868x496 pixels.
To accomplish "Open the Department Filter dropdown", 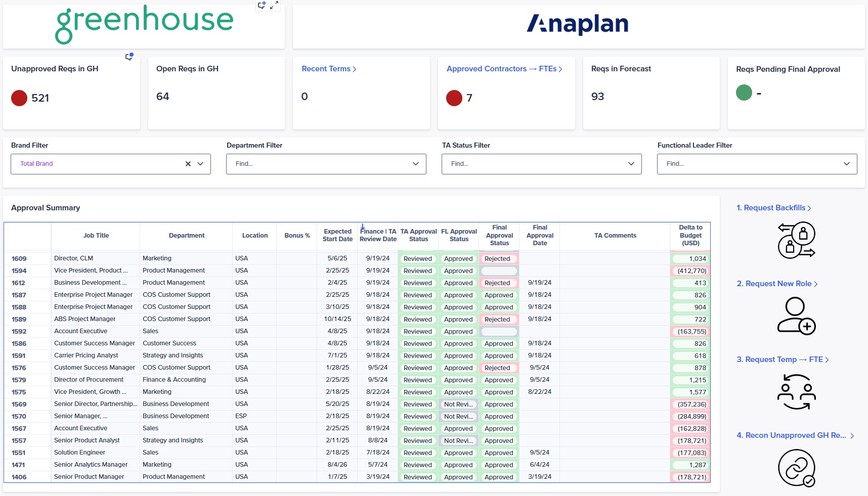I will click(x=326, y=164).
